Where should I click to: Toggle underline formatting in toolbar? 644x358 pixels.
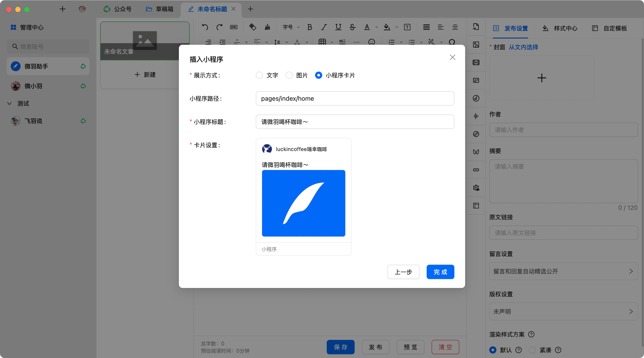338,27
